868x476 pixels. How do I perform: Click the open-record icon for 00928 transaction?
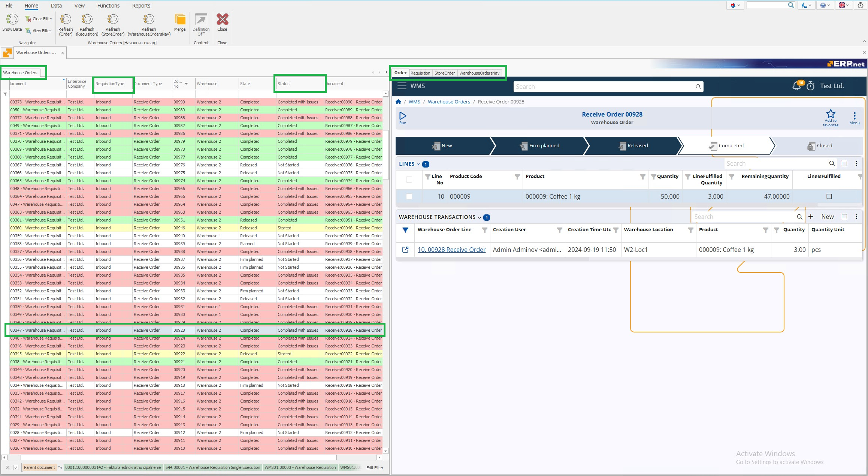pyautogui.click(x=405, y=250)
